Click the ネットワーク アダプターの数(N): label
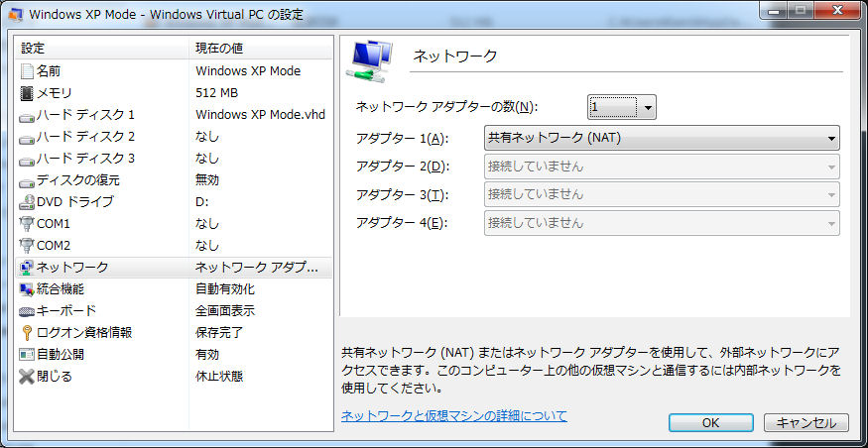Image resolution: width=868 pixels, height=448 pixels. (x=446, y=107)
